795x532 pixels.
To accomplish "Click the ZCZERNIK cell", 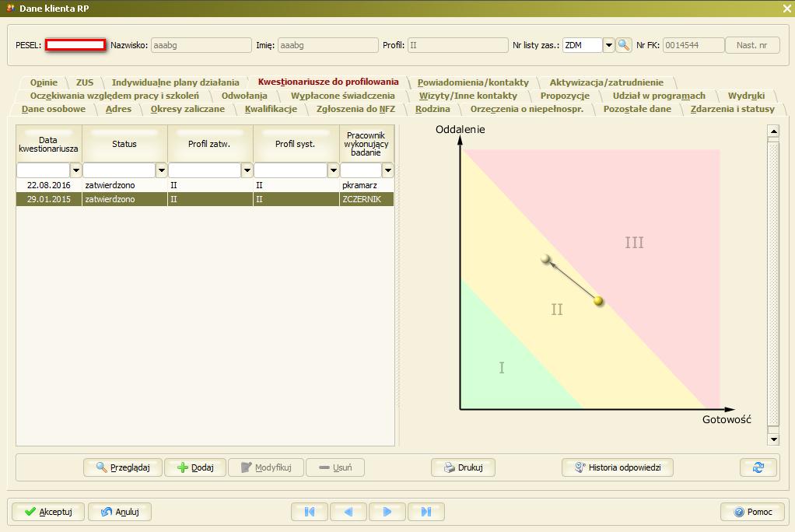I will [366, 199].
